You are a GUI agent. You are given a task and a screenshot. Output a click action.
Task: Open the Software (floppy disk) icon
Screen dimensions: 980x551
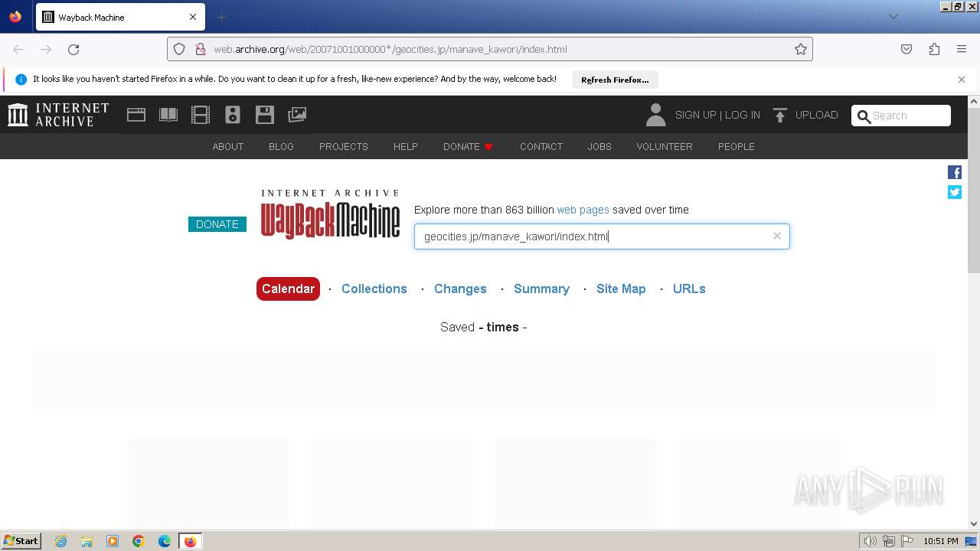(x=265, y=115)
